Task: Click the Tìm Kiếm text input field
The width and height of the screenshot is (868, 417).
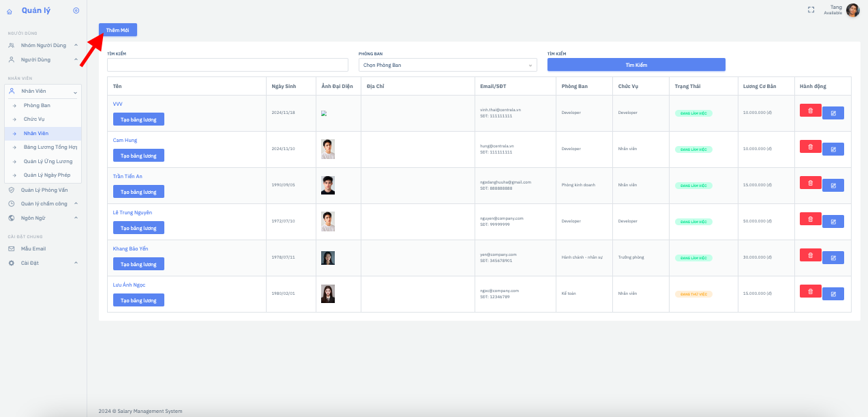Action: pyautogui.click(x=227, y=65)
